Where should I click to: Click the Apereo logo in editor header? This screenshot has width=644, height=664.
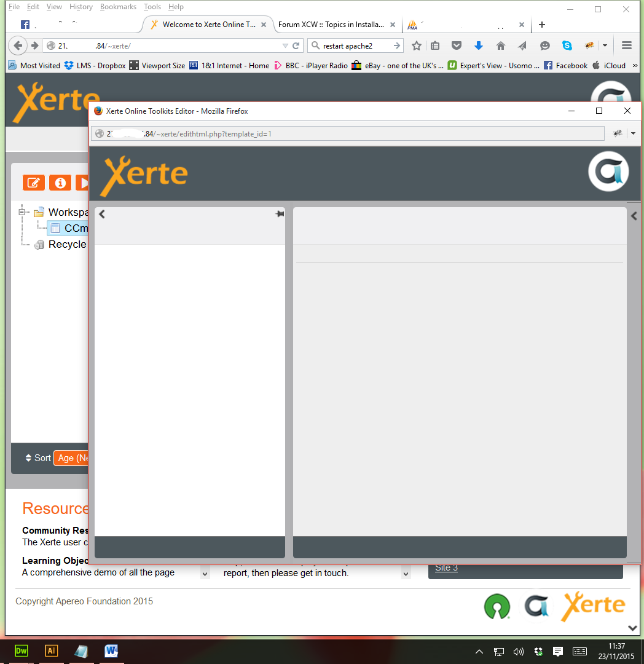608,172
